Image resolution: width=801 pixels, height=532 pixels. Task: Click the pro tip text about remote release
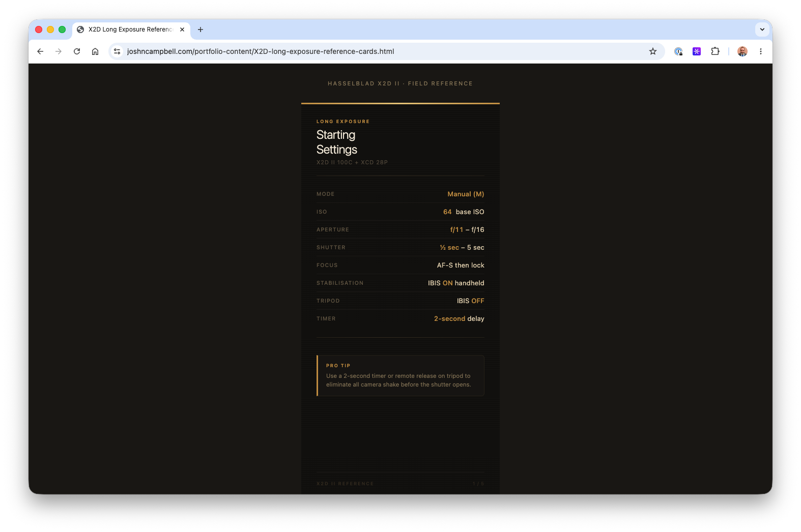[x=398, y=380]
